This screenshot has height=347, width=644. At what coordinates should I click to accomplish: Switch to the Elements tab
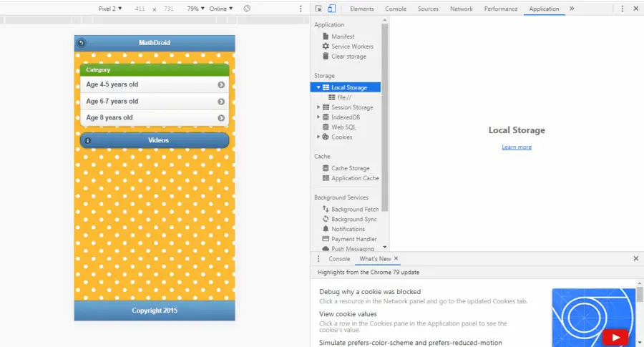click(362, 9)
